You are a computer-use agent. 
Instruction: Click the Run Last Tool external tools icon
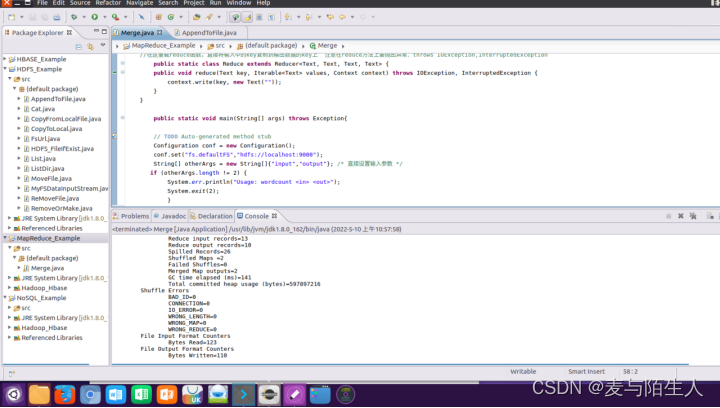[x=115, y=17]
